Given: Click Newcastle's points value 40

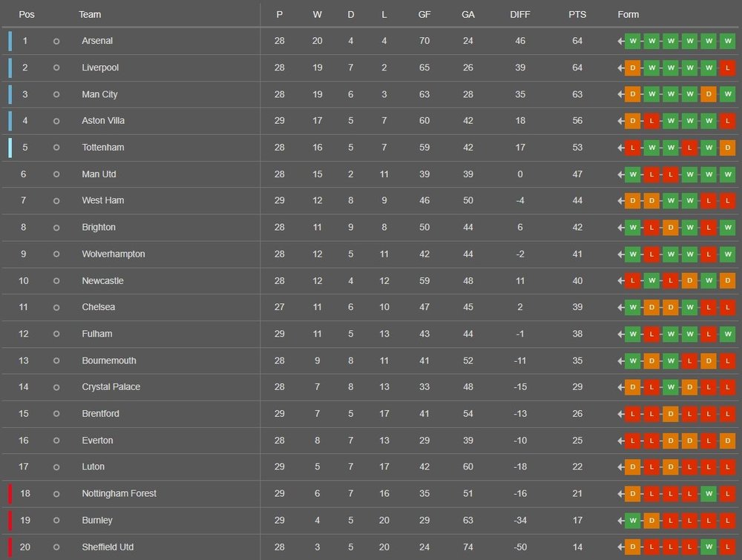Looking at the screenshot, I should pos(577,281).
